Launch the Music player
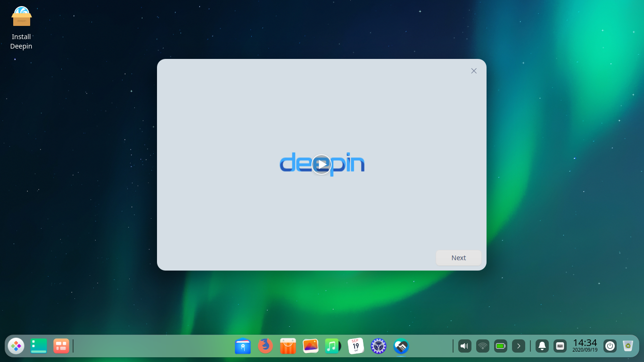The height and width of the screenshot is (362, 644). click(332, 346)
